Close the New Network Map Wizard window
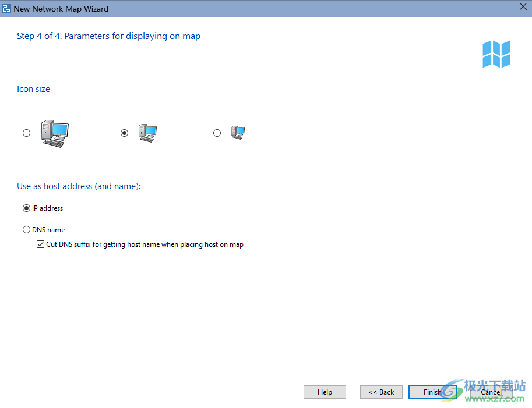Image resolution: width=532 pixels, height=408 pixels. tap(523, 7)
